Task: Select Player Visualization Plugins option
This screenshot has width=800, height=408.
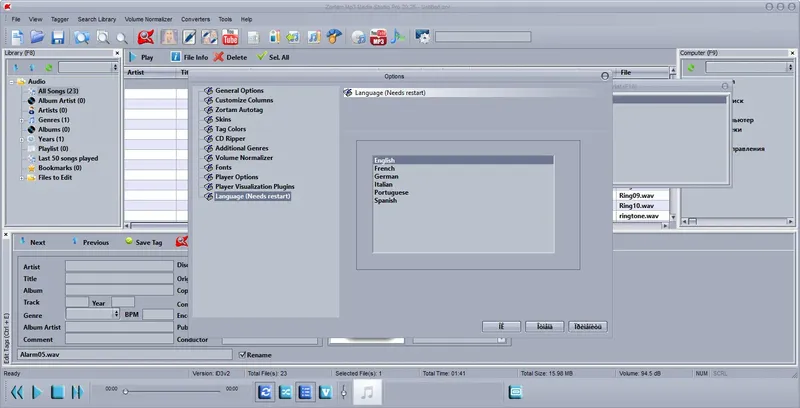Action: 255,187
